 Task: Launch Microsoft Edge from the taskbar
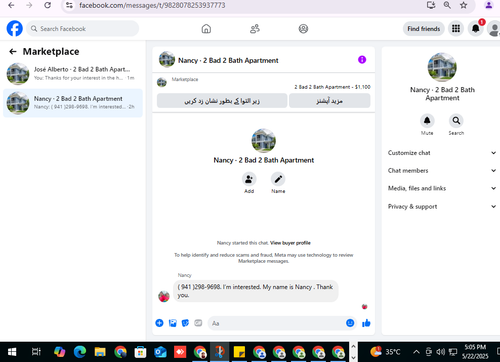pyautogui.click(x=80, y=352)
